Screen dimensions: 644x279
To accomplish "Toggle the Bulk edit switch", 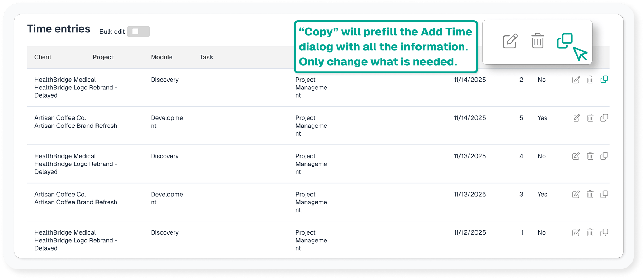I will tap(138, 32).
